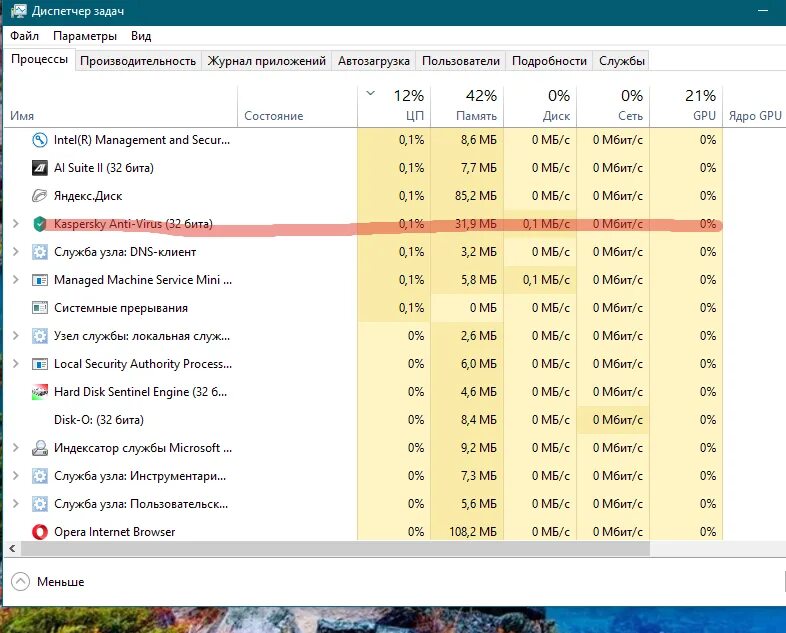Click the Local Security Authority Process icon

point(40,364)
